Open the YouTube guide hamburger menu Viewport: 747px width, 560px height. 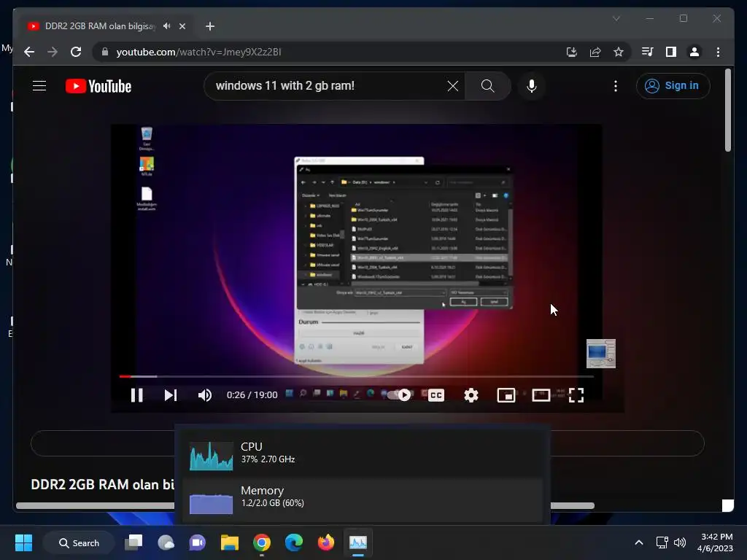tap(39, 86)
